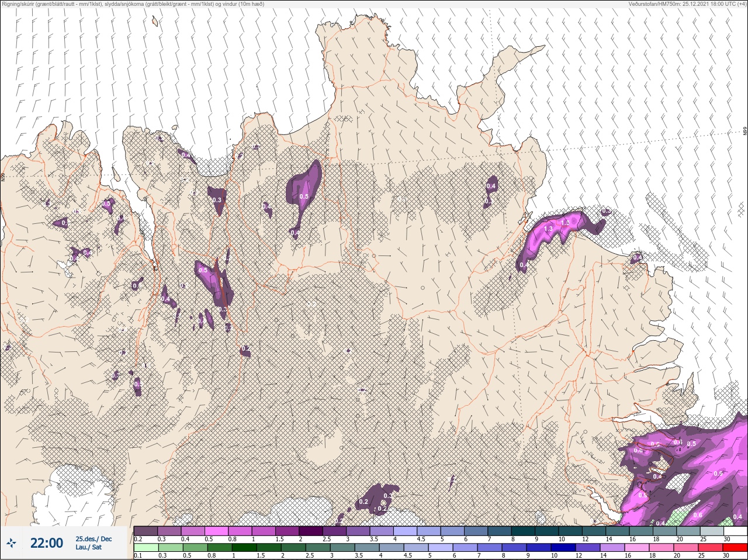Pick the pale green 0.1 swatch in lower scale
This screenshot has width=748, height=560.
(x=146, y=548)
